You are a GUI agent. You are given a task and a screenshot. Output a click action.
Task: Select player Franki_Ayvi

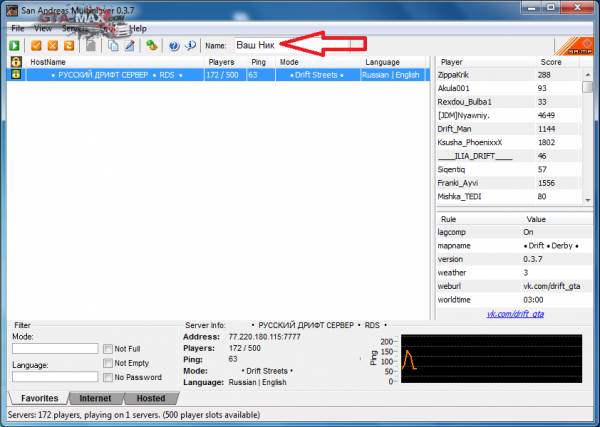(x=509, y=183)
